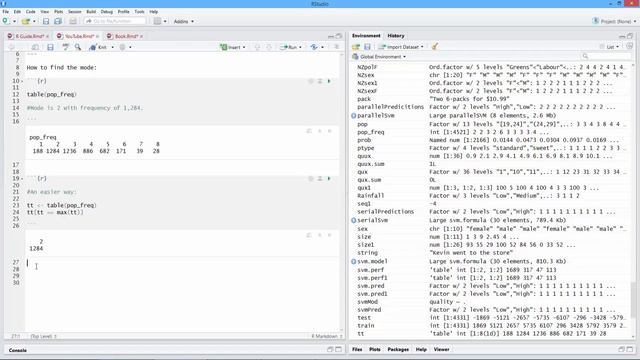This screenshot has height=360, width=640.
Task: Save the current Rmd document in editor toolbar
Action: click(50, 47)
